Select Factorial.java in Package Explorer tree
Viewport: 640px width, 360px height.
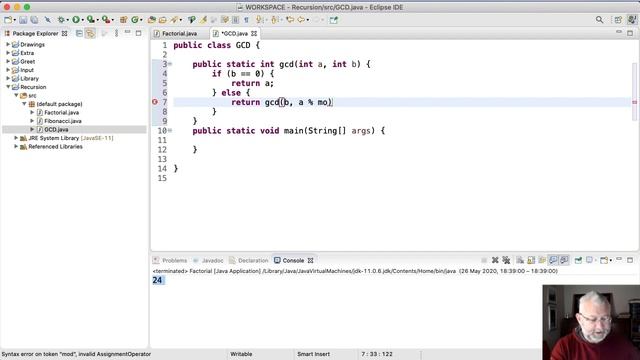pyautogui.click(x=61, y=113)
